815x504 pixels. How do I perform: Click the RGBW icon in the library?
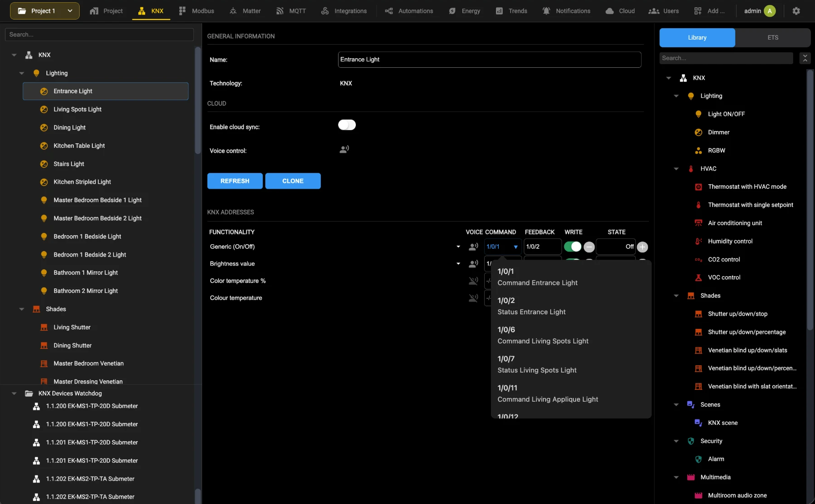click(699, 151)
